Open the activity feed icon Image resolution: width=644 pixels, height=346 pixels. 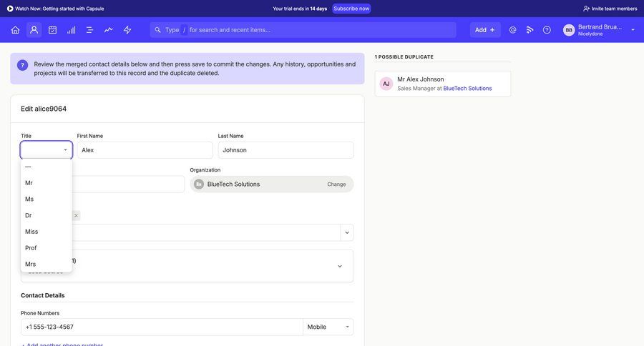530,30
